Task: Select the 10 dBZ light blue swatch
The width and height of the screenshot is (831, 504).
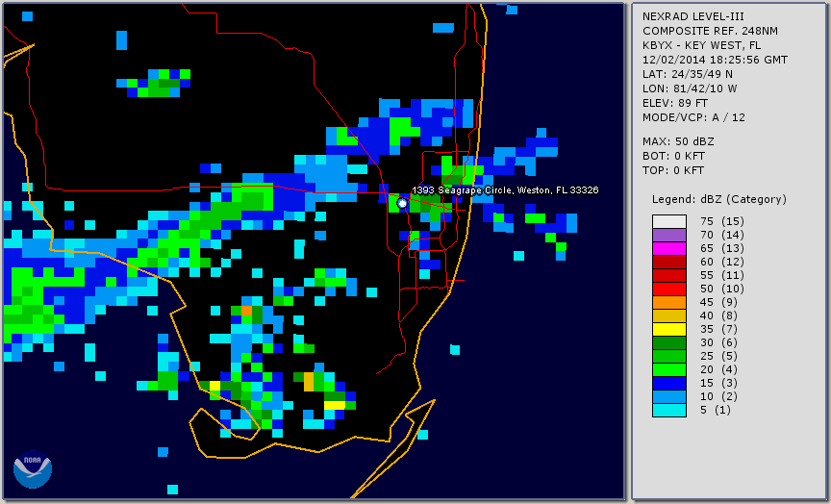Action: (668, 396)
